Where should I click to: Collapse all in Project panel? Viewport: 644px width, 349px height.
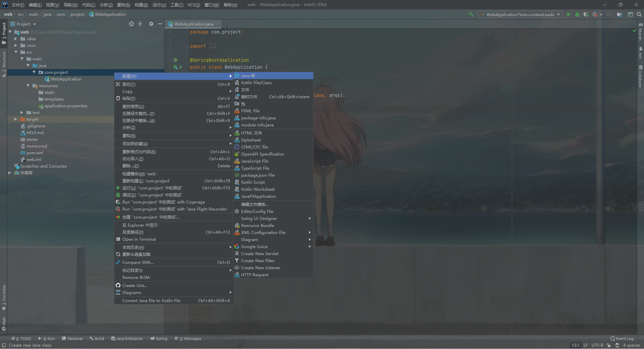click(140, 24)
